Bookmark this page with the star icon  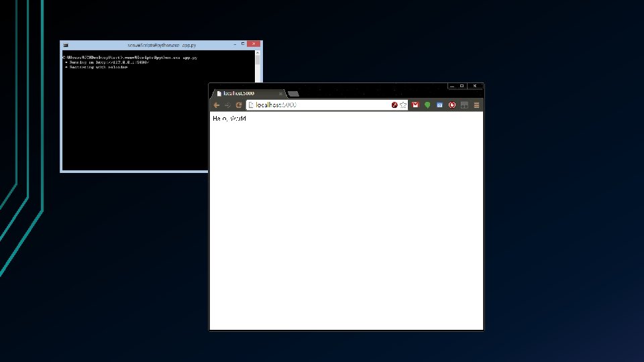point(403,105)
